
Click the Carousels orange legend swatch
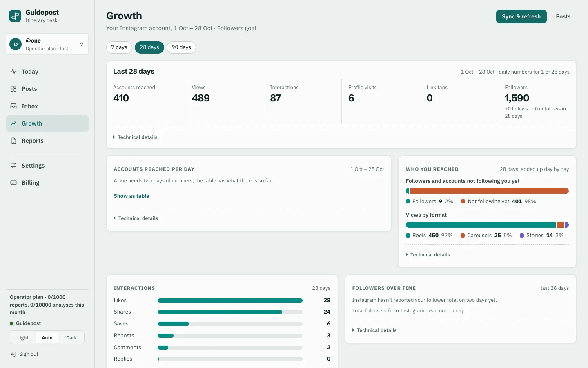pos(463,236)
